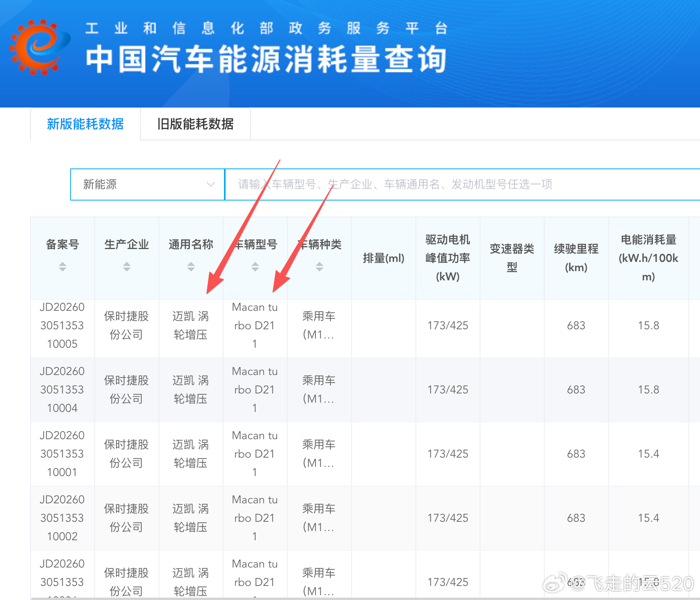
Task: Click 保时捷股份公司 in the 10001 row
Action: 126,454
